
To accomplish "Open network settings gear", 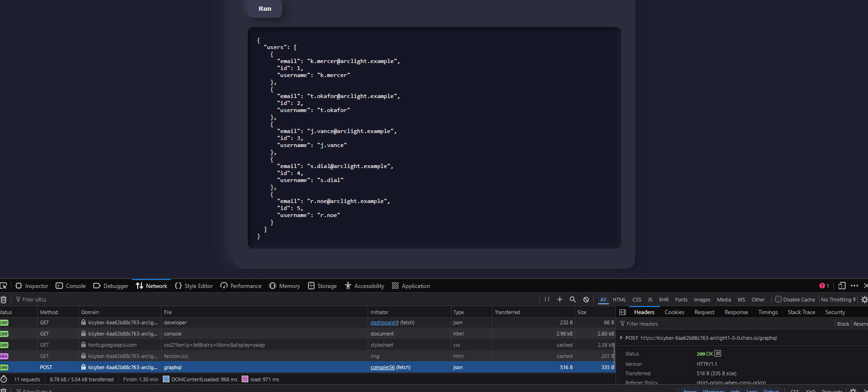I will 864,300.
